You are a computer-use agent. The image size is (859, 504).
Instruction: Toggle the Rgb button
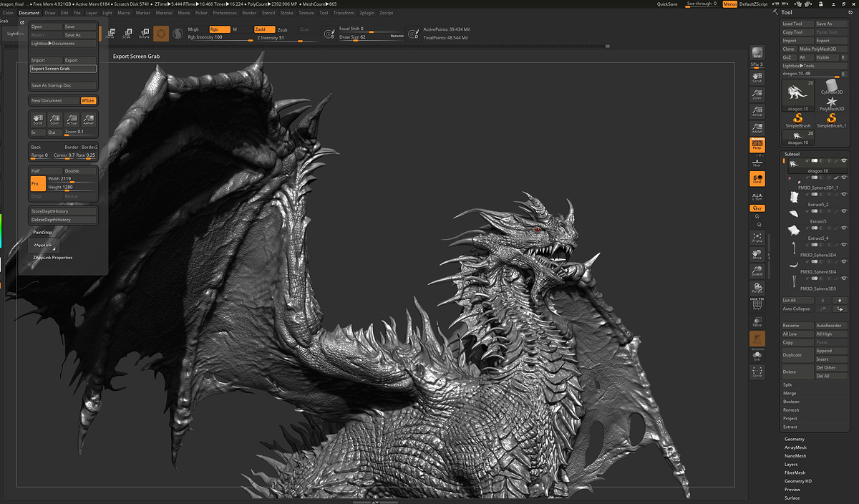218,29
